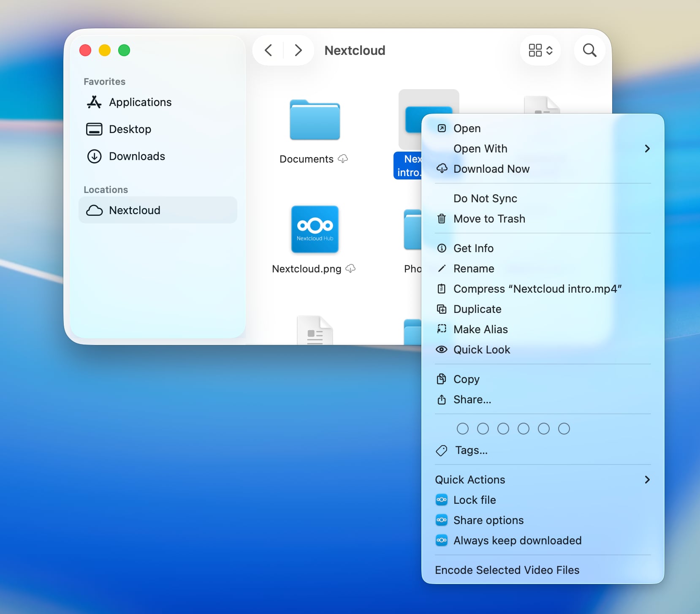Viewport: 700px width, 614px height.
Task: Click the cloud badge next to Nextcloud.png
Action: 350,269
